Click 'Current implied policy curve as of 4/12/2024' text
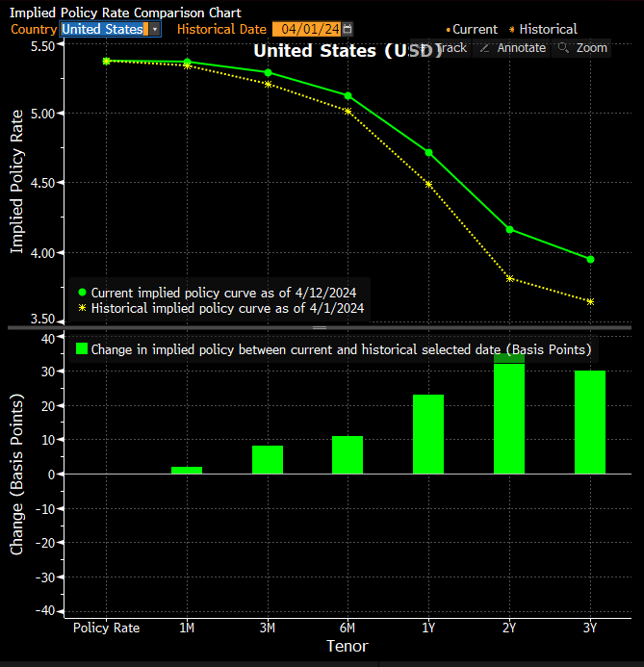 coord(223,293)
